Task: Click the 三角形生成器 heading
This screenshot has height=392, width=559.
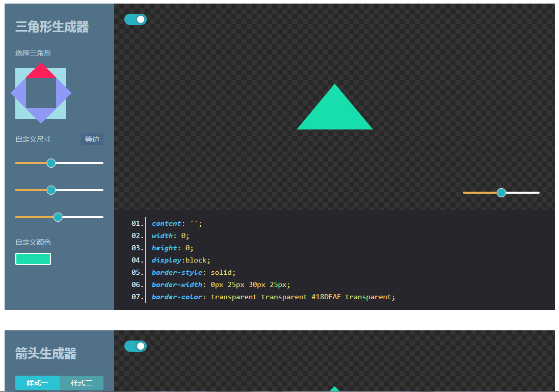Action: click(52, 27)
